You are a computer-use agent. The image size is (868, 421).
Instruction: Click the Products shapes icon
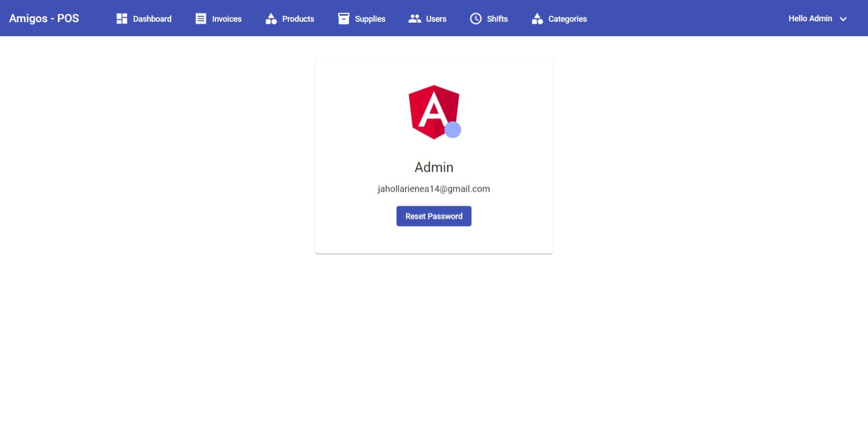click(271, 19)
